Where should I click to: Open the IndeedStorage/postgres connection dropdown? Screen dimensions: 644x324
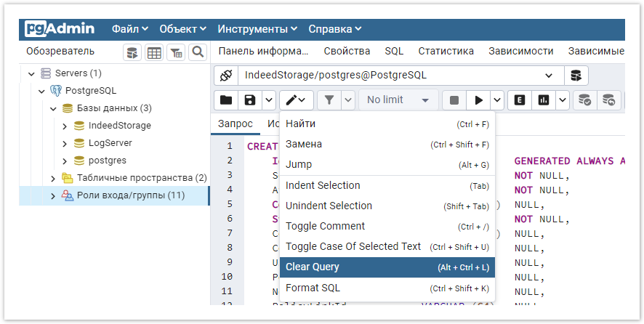click(547, 76)
